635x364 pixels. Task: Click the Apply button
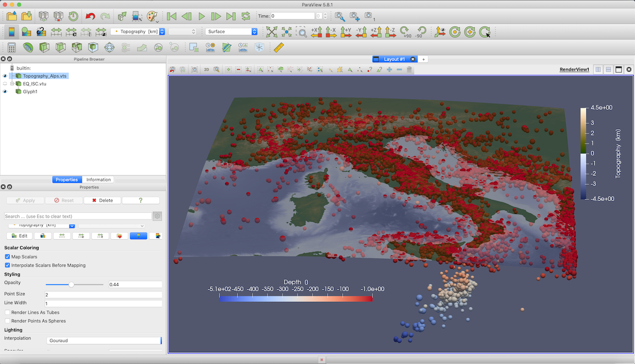[x=26, y=200]
